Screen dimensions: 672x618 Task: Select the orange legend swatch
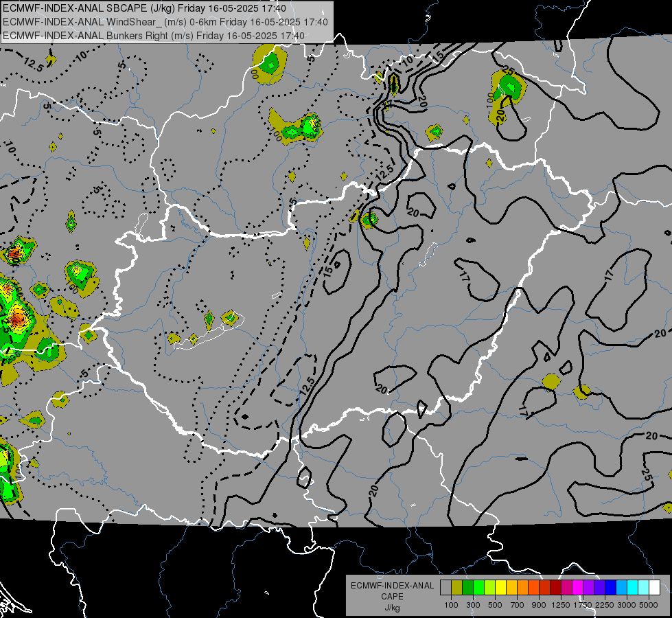(523, 587)
